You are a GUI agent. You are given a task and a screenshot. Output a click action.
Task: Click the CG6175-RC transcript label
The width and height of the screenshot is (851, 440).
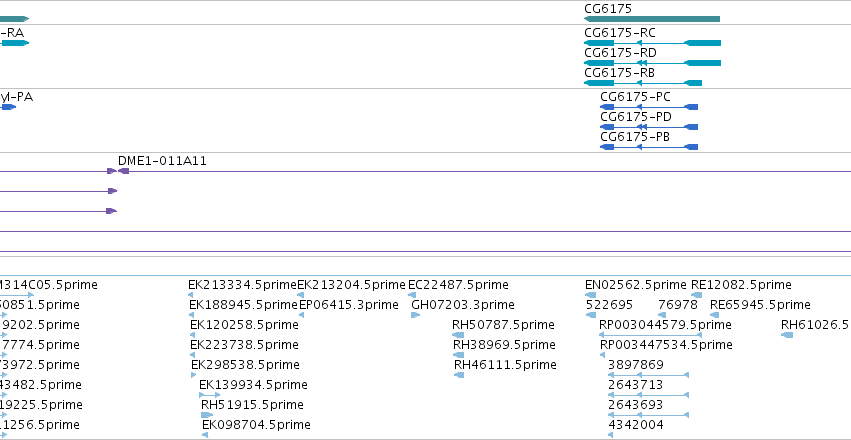(x=620, y=33)
